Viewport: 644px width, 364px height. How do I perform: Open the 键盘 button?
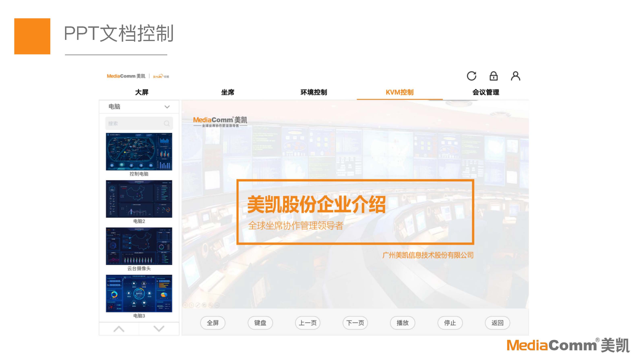[x=260, y=323]
